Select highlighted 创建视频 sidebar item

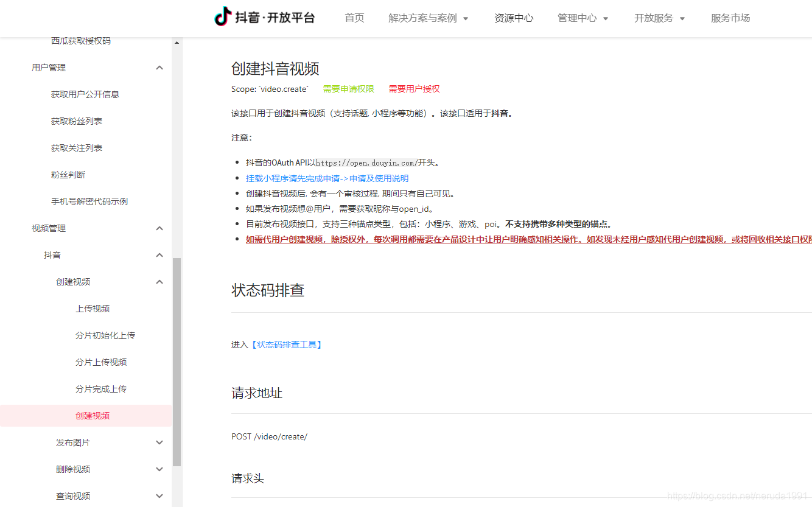click(86, 416)
